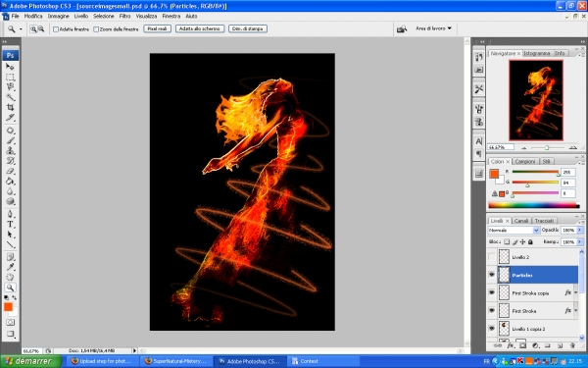Expand effects of First Stroke layer
Screen dimensions: 588x368
coord(576,311)
